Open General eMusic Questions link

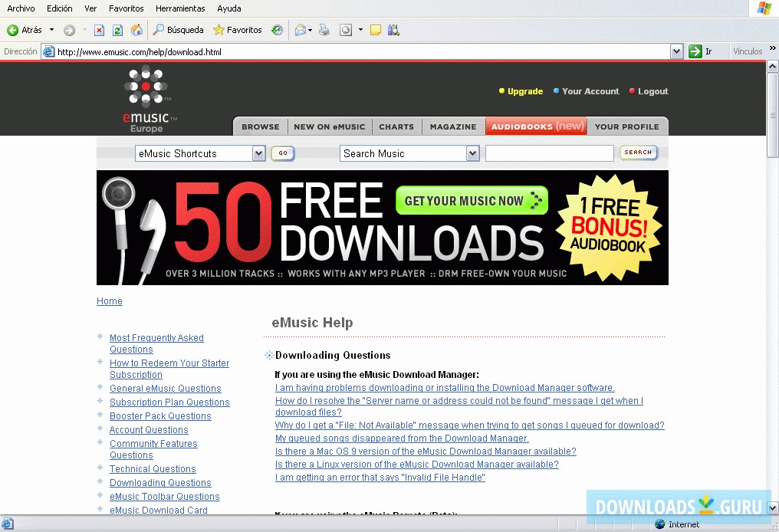point(166,389)
